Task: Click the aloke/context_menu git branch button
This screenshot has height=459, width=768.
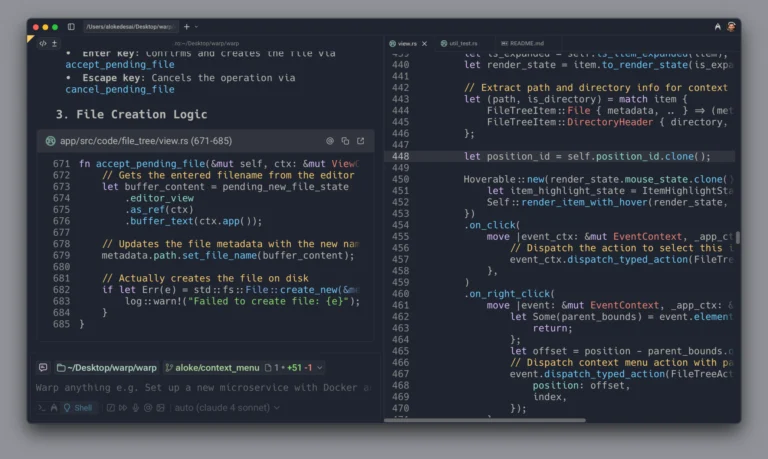Action: [x=212, y=367]
